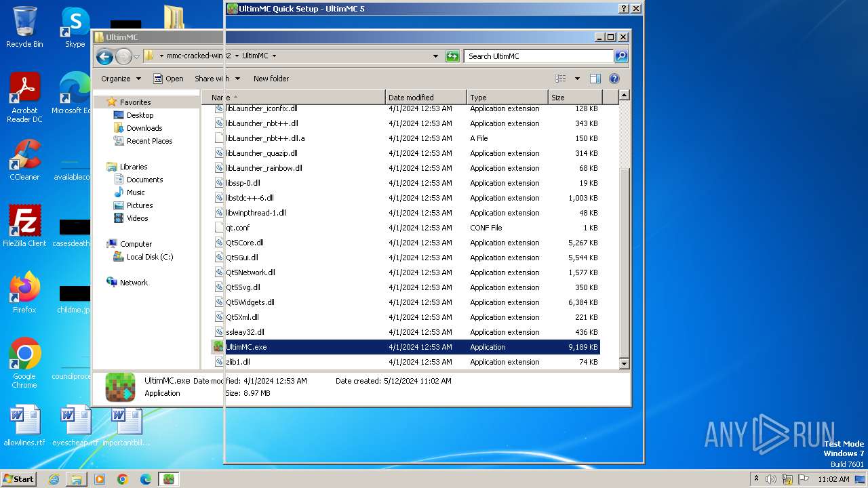Open Downloads in navigation pane
Viewport: 868px width, 488px height.
pyautogui.click(x=144, y=128)
